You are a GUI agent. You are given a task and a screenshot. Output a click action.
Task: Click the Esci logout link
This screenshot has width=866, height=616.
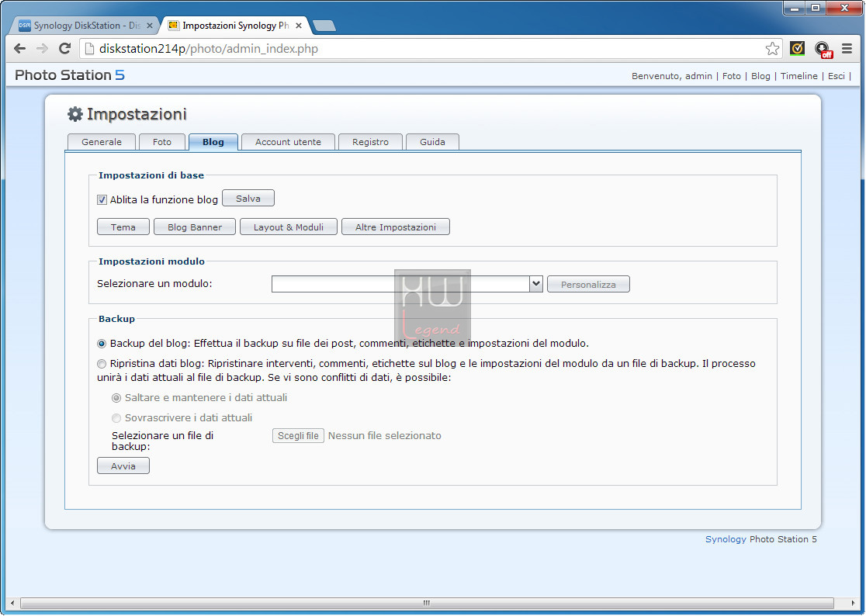[837, 76]
